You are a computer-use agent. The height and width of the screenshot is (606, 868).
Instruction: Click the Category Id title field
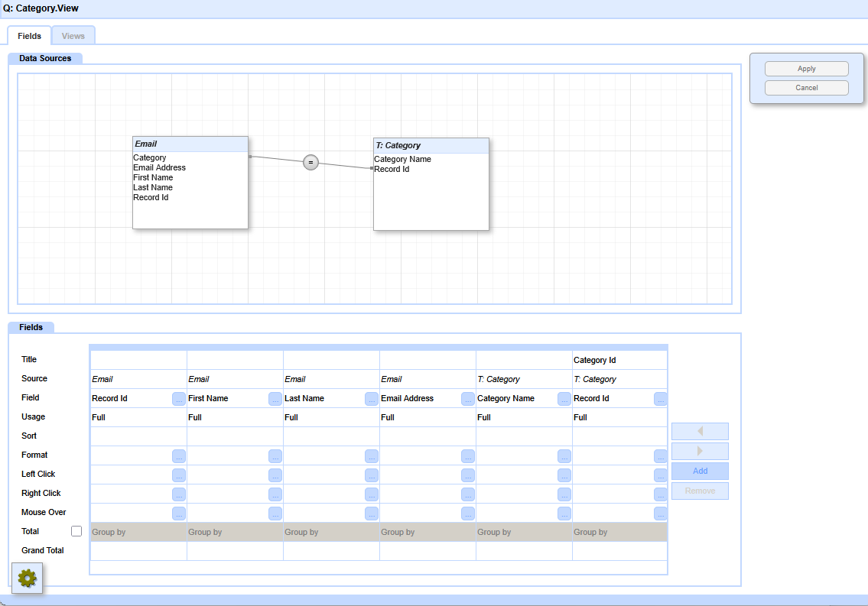[x=619, y=360]
